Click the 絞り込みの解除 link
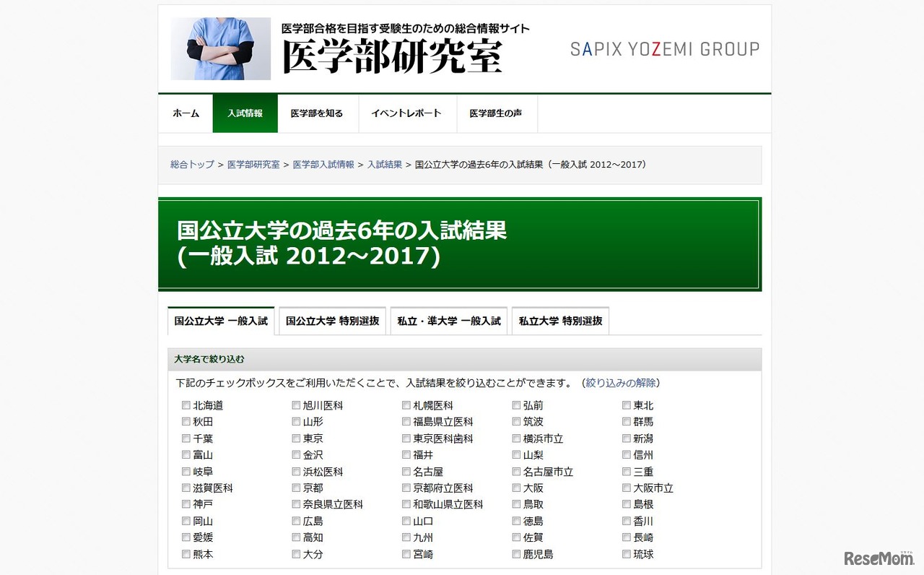924x575 pixels. [x=621, y=383]
